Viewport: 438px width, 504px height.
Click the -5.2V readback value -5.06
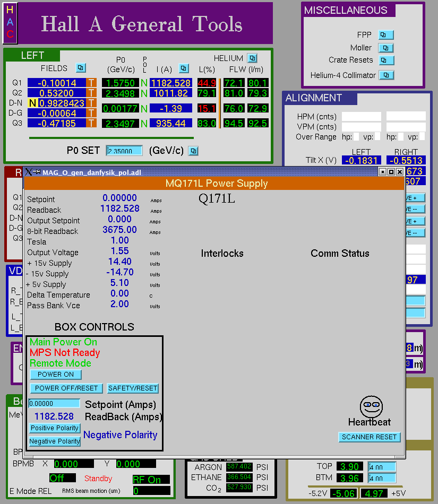343,493
